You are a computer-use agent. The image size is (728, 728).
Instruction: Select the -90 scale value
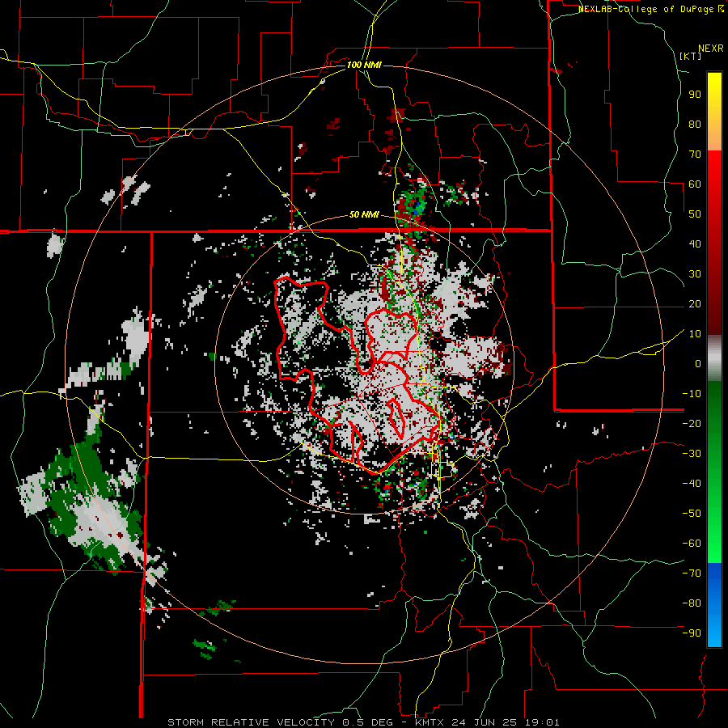692,633
